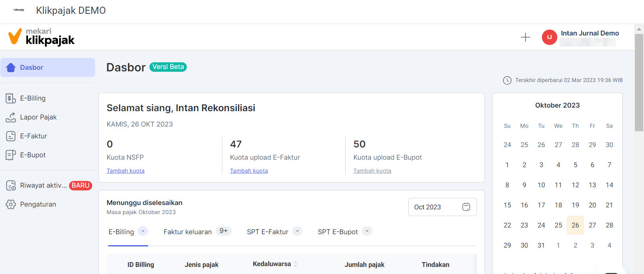Open the Oct 2023 period picker

(x=442, y=207)
